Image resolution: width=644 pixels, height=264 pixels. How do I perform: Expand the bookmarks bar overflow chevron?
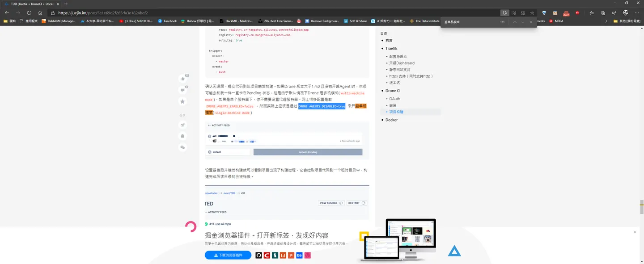click(x=606, y=21)
